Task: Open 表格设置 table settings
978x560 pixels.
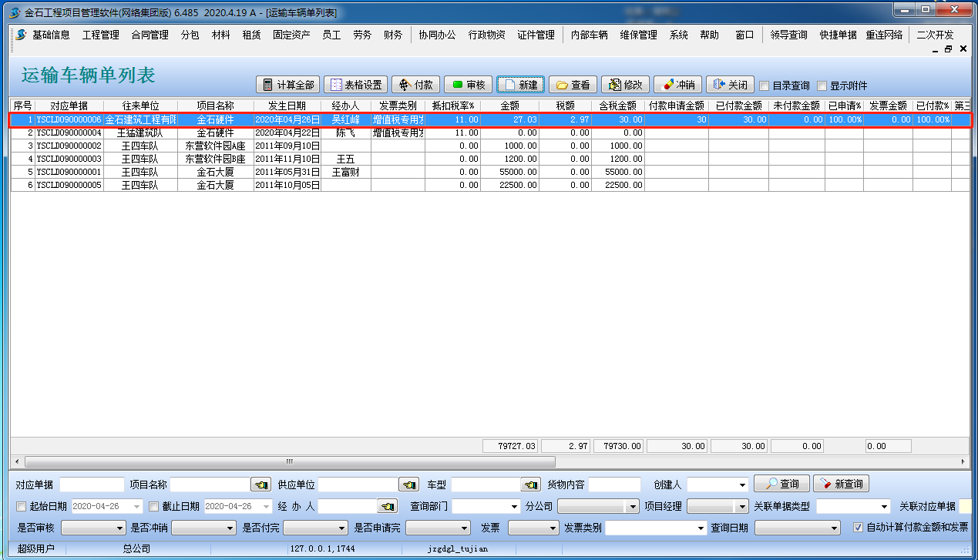Action: click(x=355, y=85)
